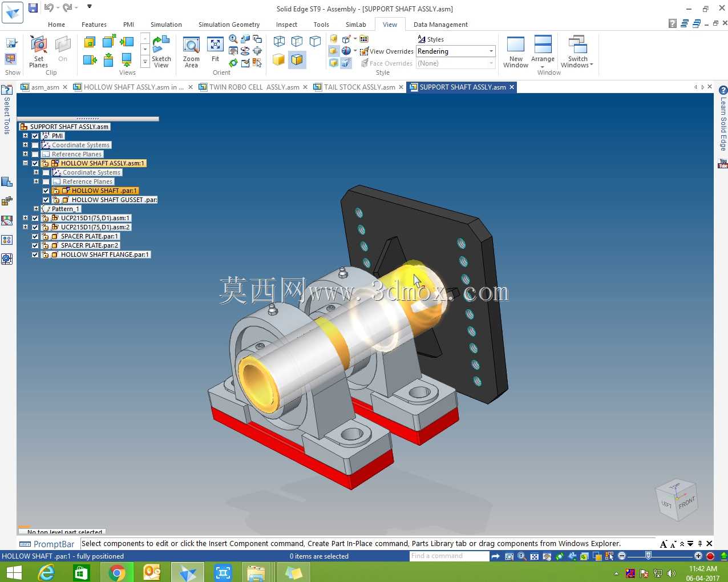Screen dimensions: 728x582
Task: Switch to the Simulation ribbon tab
Action: click(x=166, y=25)
